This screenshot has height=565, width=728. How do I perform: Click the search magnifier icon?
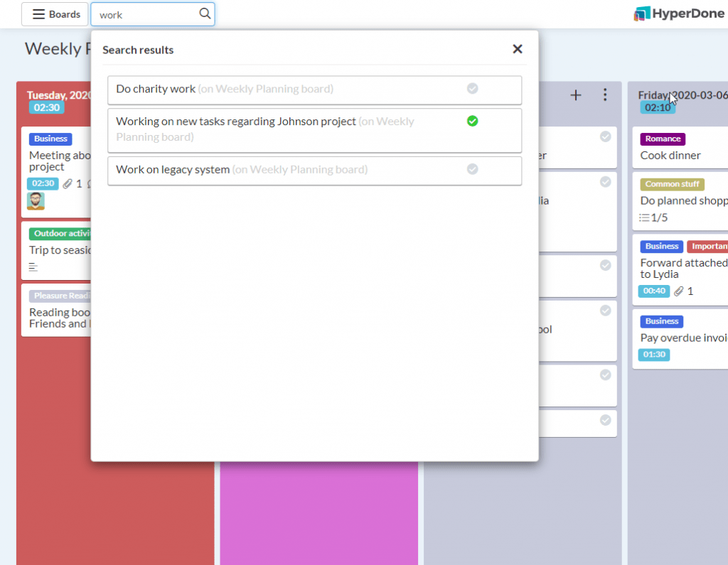[x=205, y=14]
